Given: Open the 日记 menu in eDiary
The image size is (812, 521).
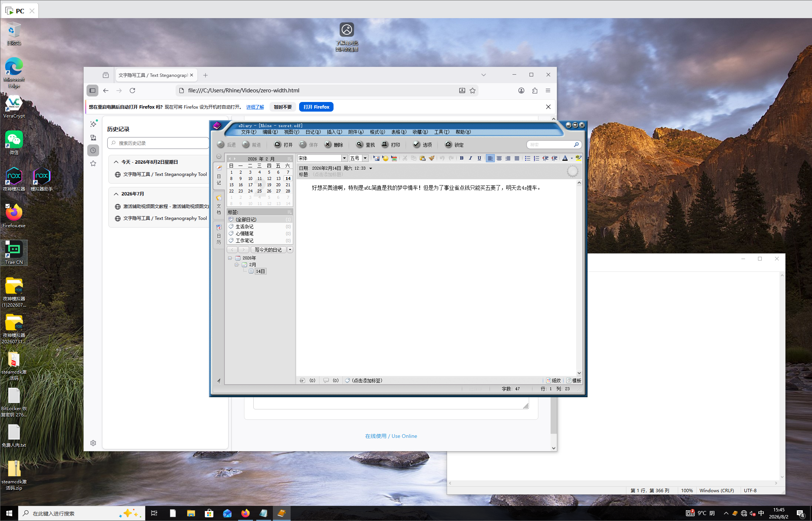Looking at the screenshot, I should (x=313, y=132).
